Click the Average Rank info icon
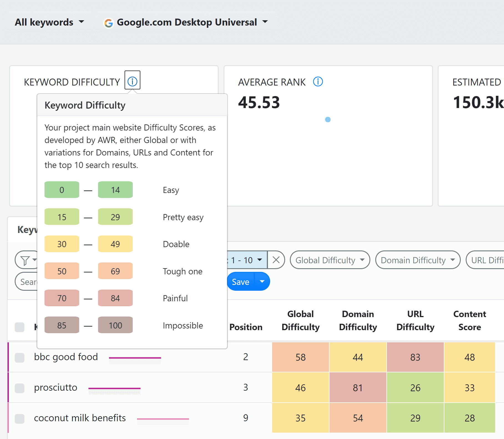The height and width of the screenshot is (439, 504). (x=318, y=82)
